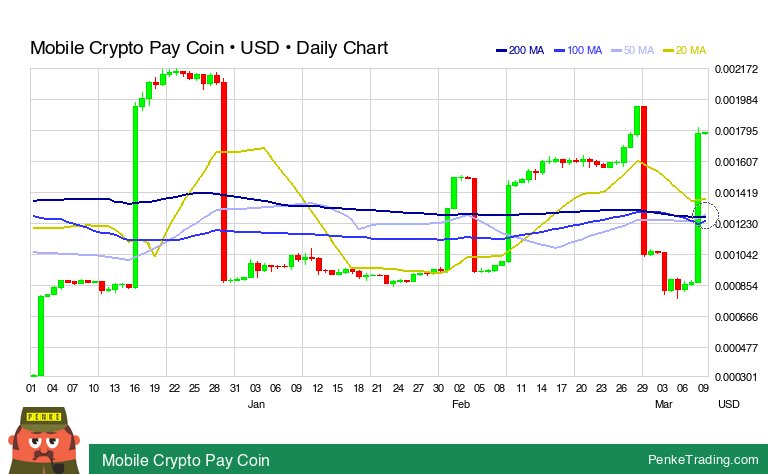Toggle the 200 MA legend entry
Viewport: 768px width, 474px height.
520,50
